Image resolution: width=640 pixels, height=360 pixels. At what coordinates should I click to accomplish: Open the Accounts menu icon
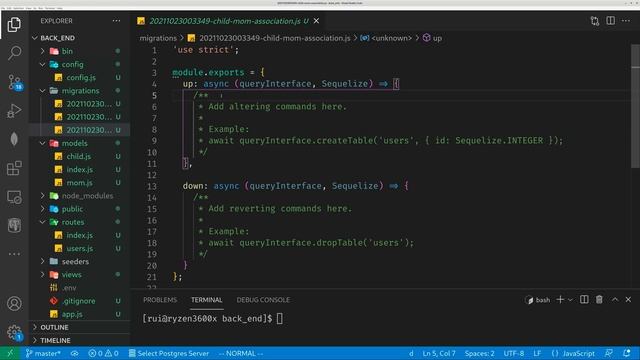pos(14,304)
